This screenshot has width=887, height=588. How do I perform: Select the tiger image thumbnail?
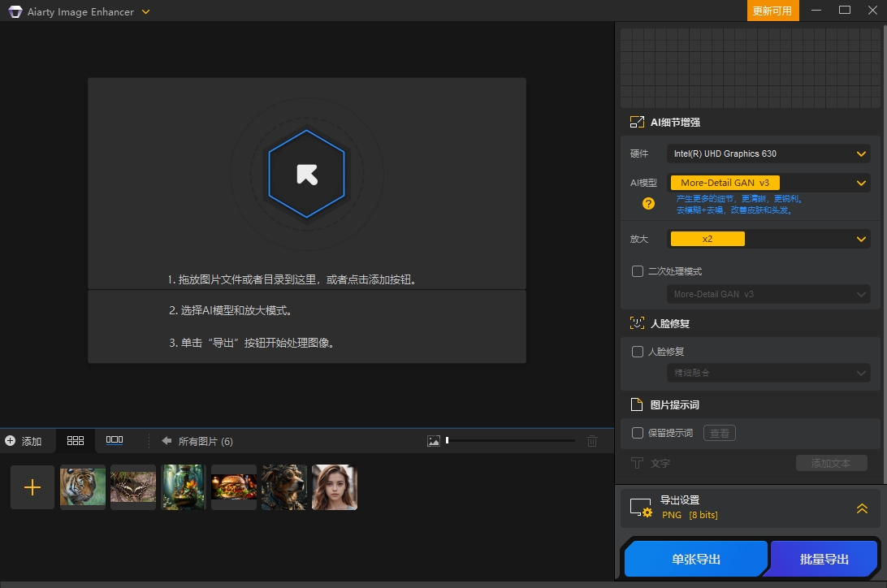click(83, 487)
